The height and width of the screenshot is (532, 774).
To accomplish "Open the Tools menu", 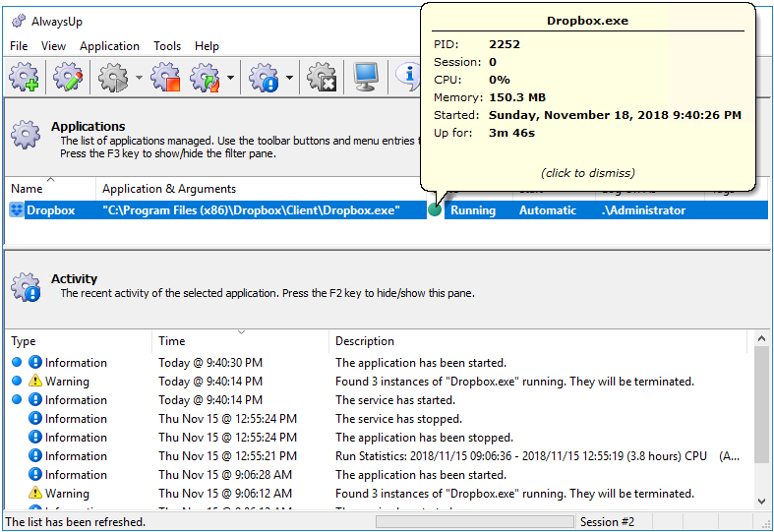I will point(167,46).
